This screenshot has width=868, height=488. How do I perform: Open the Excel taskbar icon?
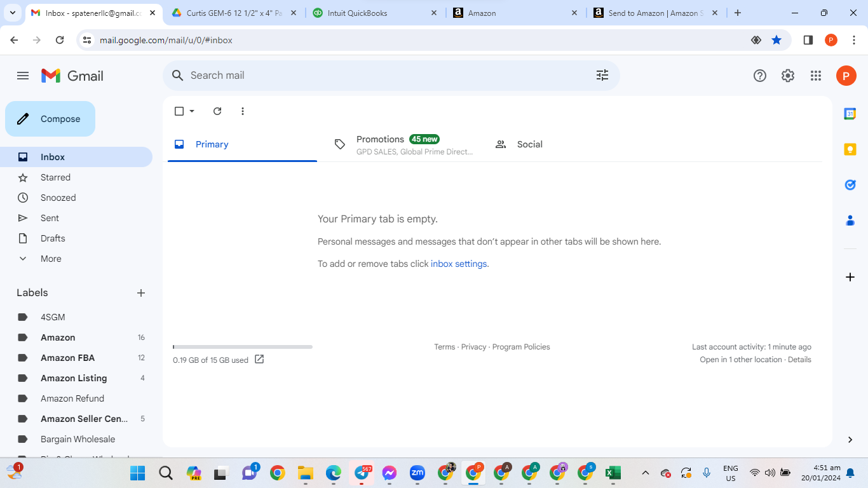click(613, 473)
